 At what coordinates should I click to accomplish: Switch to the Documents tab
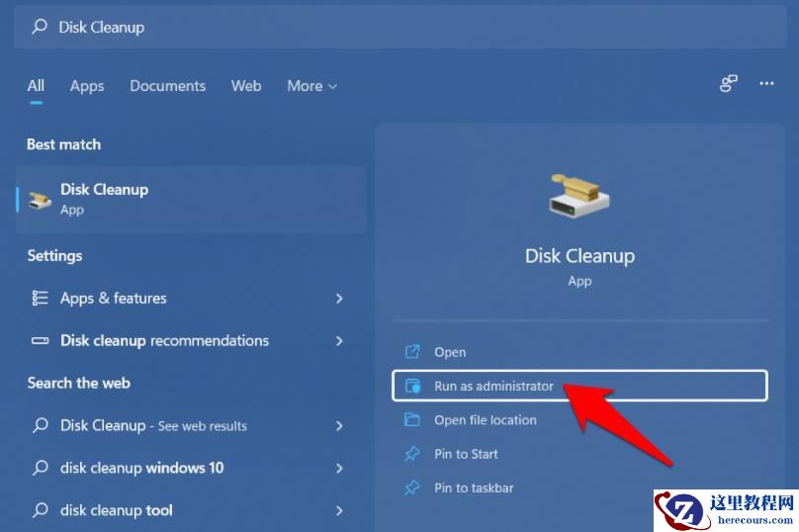(168, 86)
